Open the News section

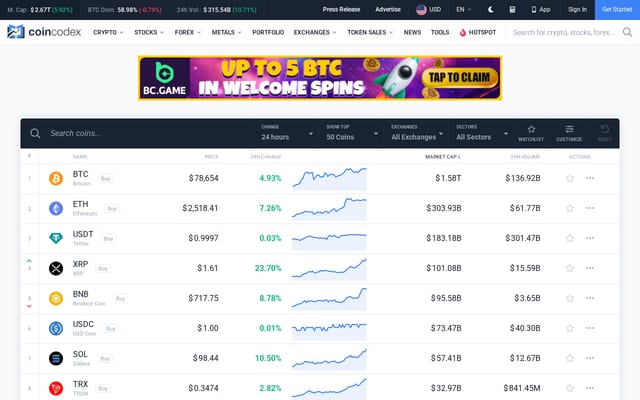pos(412,32)
